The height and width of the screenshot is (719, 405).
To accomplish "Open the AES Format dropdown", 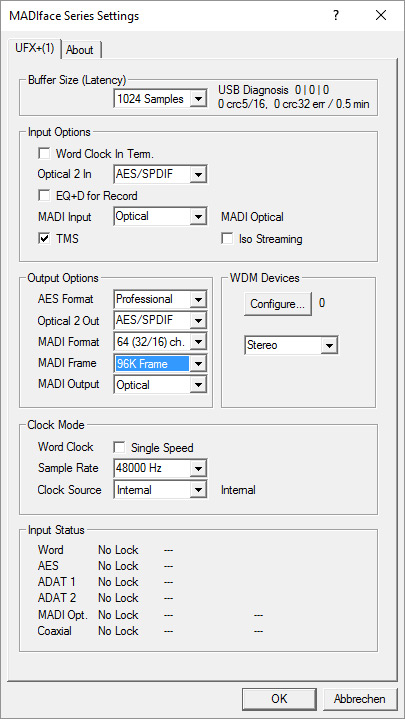I will click(160, 299).
